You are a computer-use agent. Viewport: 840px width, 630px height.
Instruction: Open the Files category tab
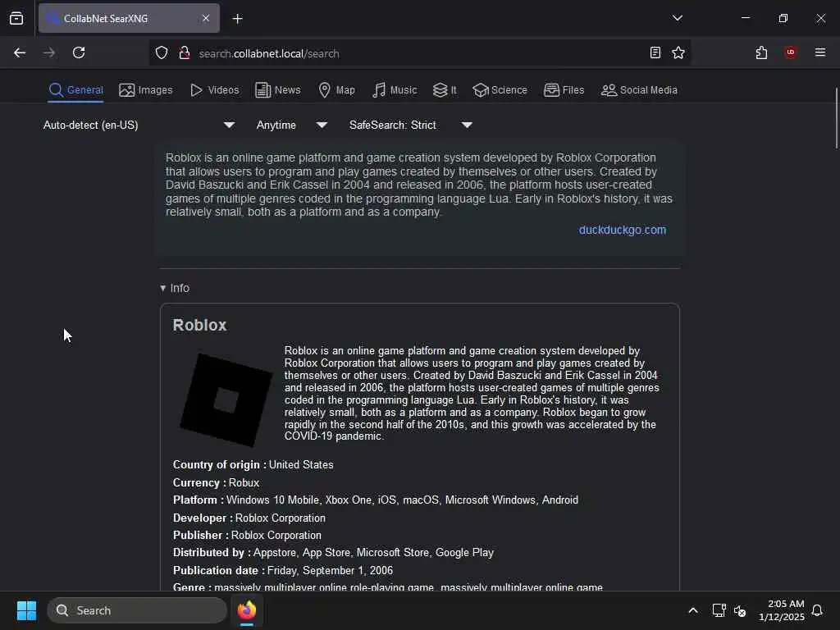coord(564,90)
